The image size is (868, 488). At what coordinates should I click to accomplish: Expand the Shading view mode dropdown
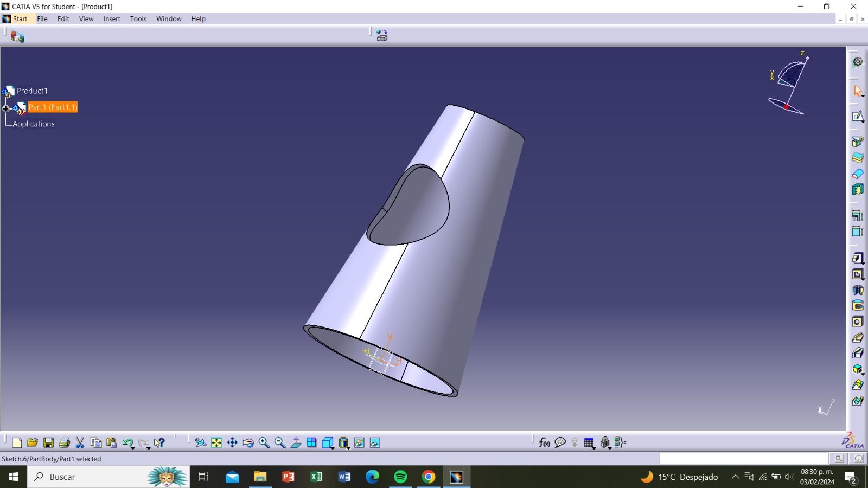[348, 448]
